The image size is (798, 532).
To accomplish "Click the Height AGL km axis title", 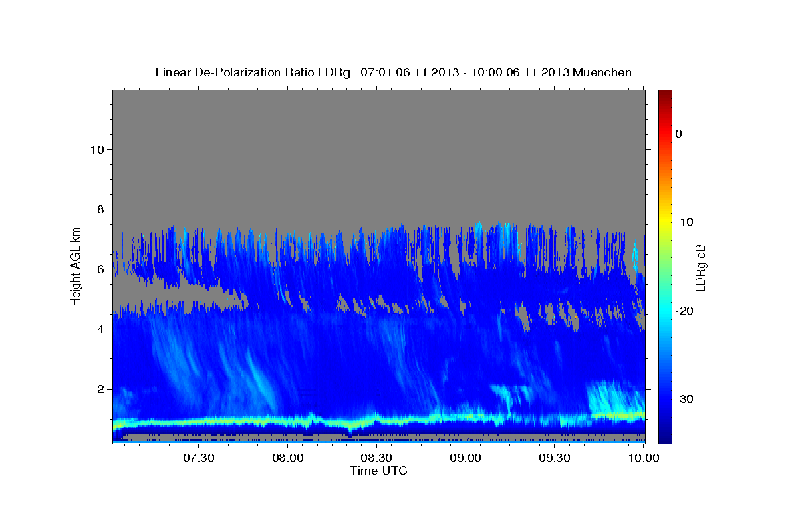I will [x=76, y=267].
